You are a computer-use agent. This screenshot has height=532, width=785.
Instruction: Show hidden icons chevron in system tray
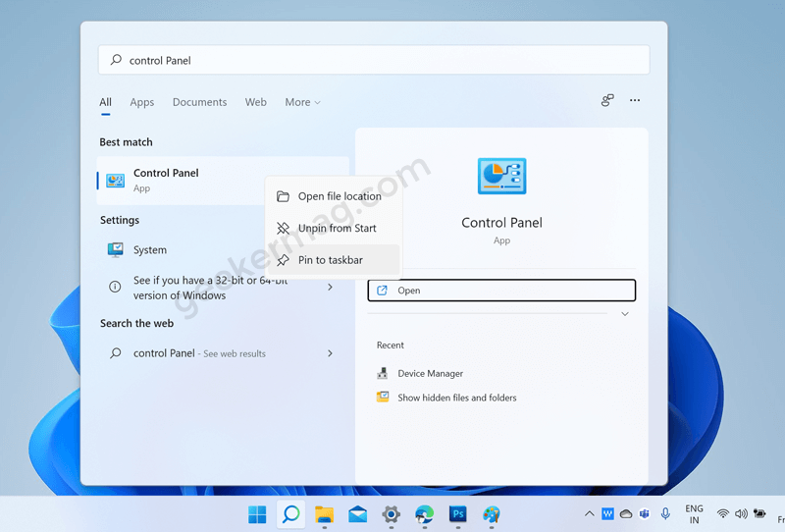590,514
